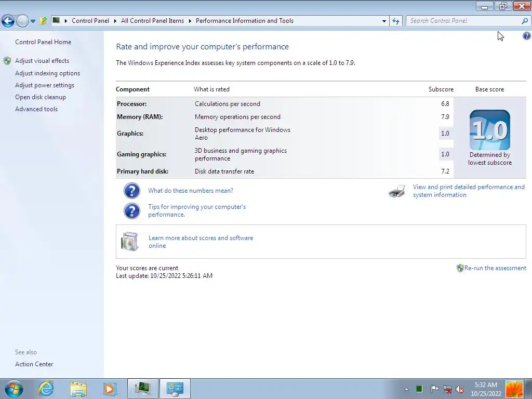Open the Windows Start menu orb

pyautogui.click(x=14, y=389)
